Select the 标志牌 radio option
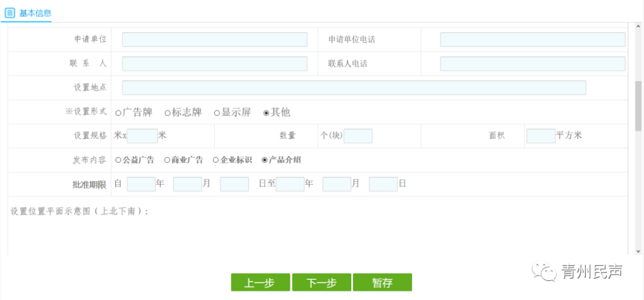 pos(168,113)
